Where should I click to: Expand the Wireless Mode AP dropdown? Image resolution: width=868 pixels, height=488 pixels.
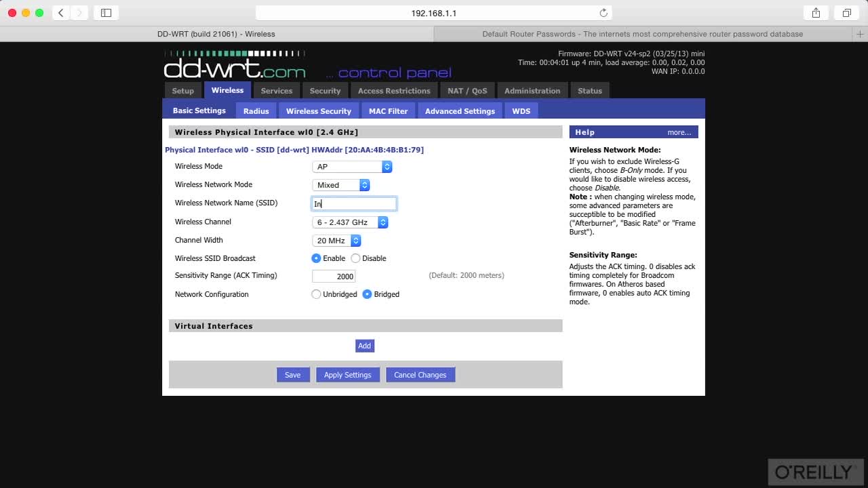click(352, 167)
